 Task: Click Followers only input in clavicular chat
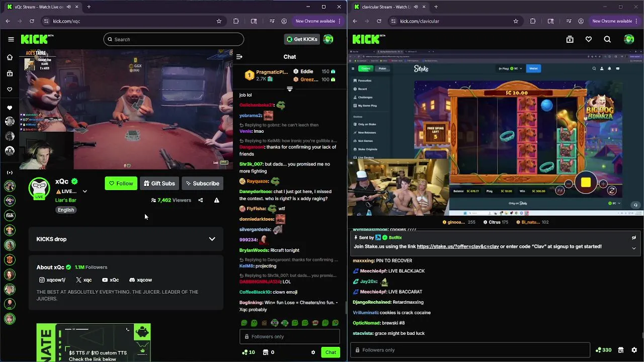[470, 350]
